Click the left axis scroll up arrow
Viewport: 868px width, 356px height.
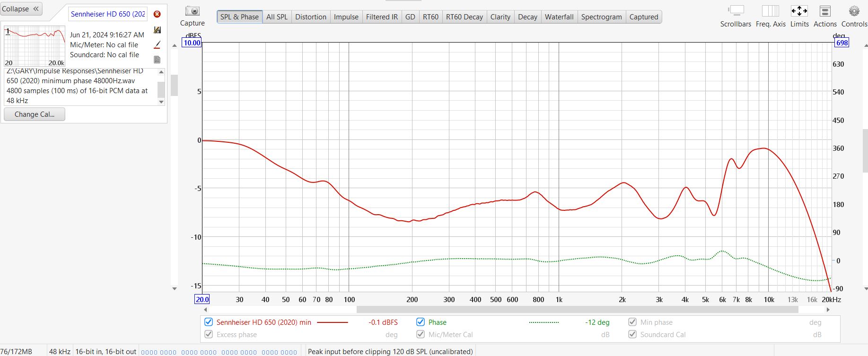(x=175, y=45)
